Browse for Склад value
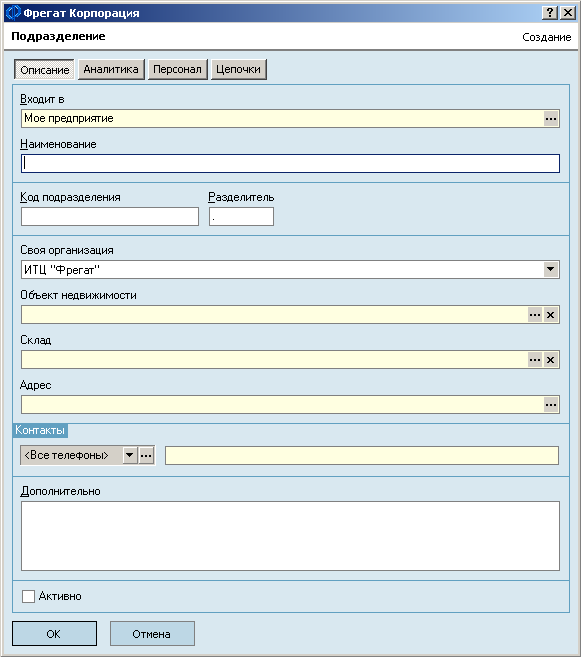This screenshot has height=657, width=581. pos(535,360)
